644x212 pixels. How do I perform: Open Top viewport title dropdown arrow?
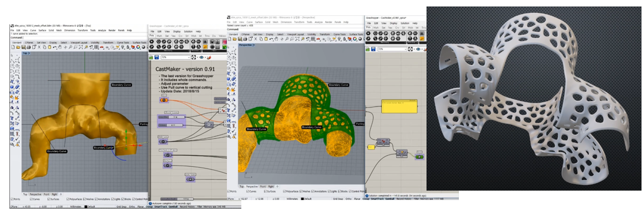tap(29, 53)
